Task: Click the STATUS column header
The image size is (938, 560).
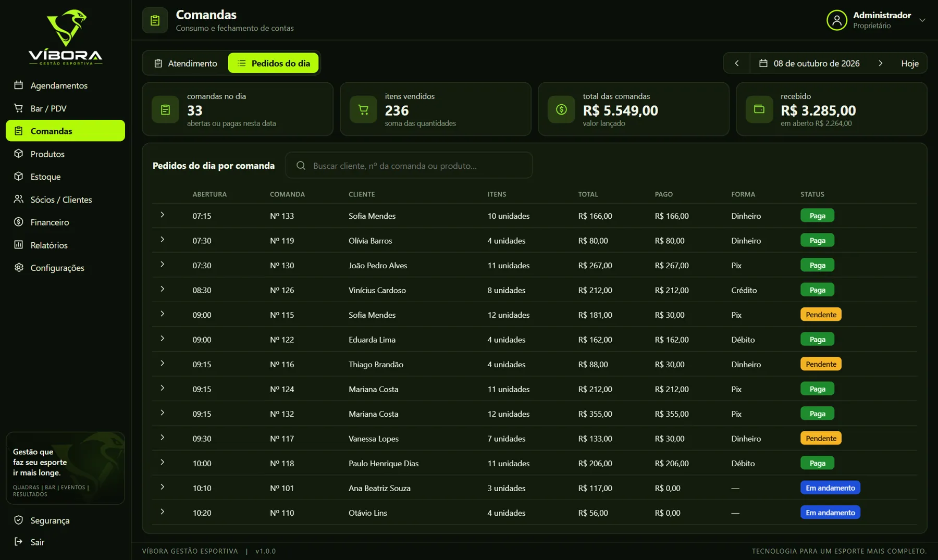Action: [812, 194]
